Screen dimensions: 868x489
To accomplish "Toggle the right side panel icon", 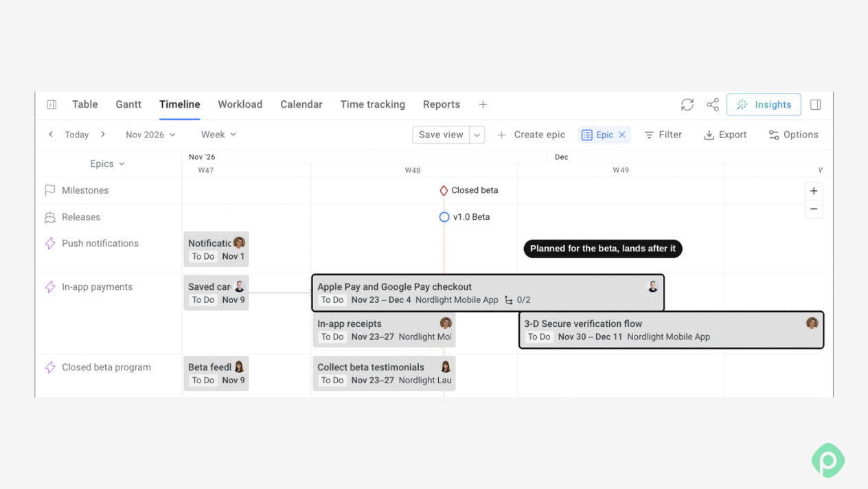I will point(816,104).
